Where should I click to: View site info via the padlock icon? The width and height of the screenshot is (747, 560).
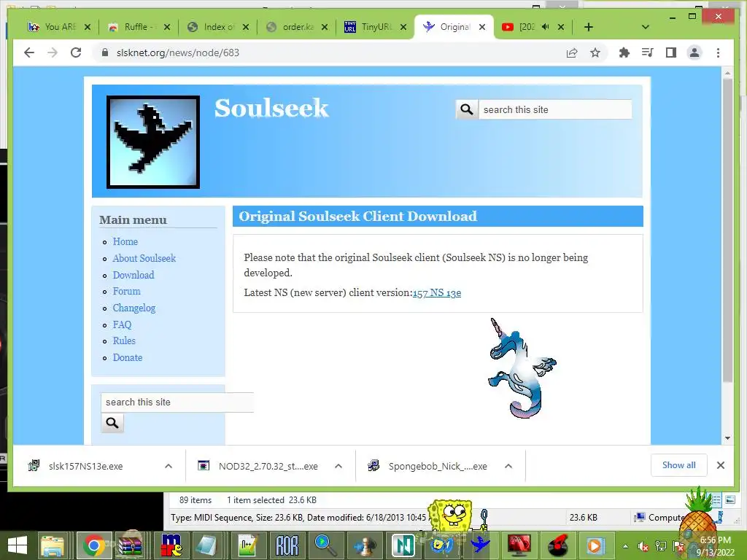105,52
